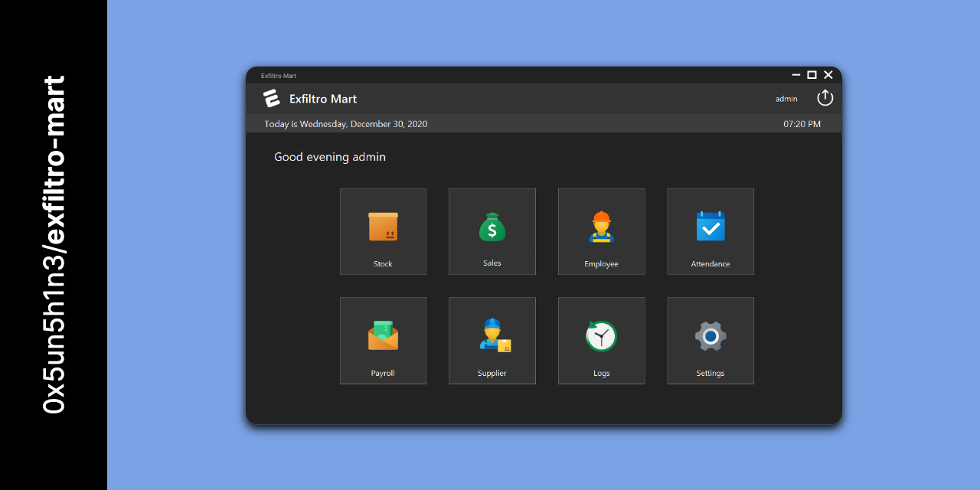Click the Exfiltro Mart header title
Image resolution: width=980 pixels, height=490 pixels.
[323, 99]
